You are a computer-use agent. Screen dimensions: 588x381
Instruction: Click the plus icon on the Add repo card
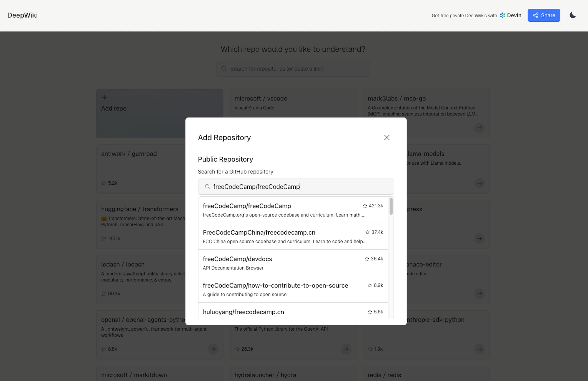tap(104, 97)
